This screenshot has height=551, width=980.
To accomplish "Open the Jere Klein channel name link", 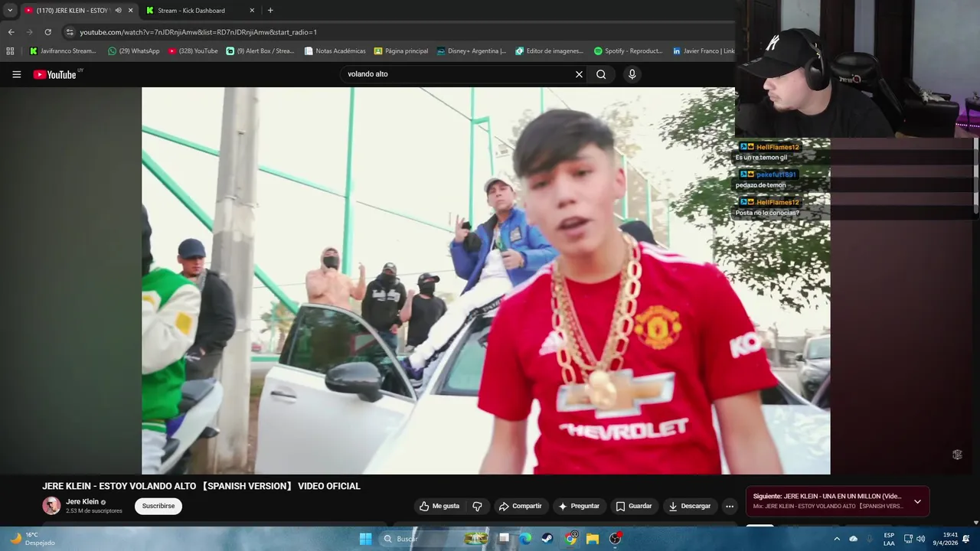I will (82, 502).
